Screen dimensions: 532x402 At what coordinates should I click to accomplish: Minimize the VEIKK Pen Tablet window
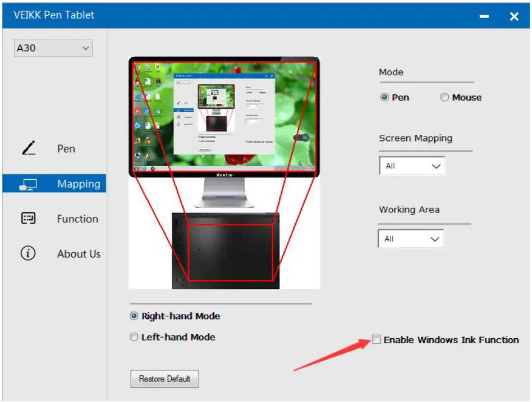(484, 16)
